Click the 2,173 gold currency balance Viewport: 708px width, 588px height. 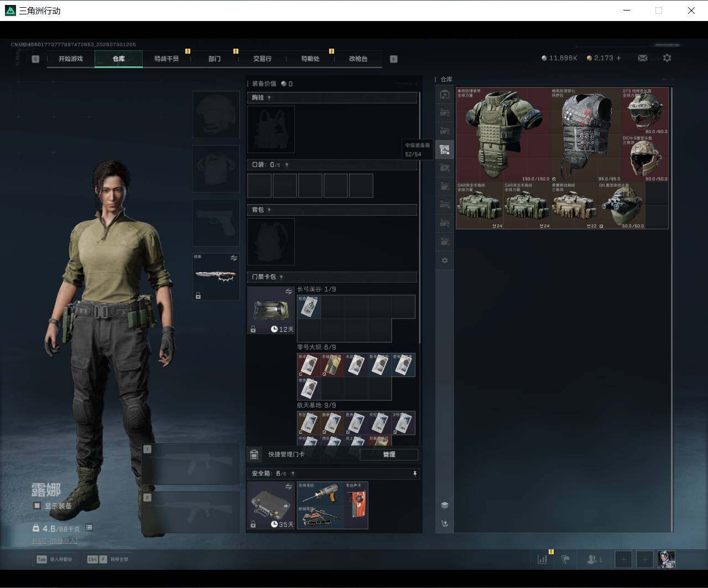pos(600,58)
